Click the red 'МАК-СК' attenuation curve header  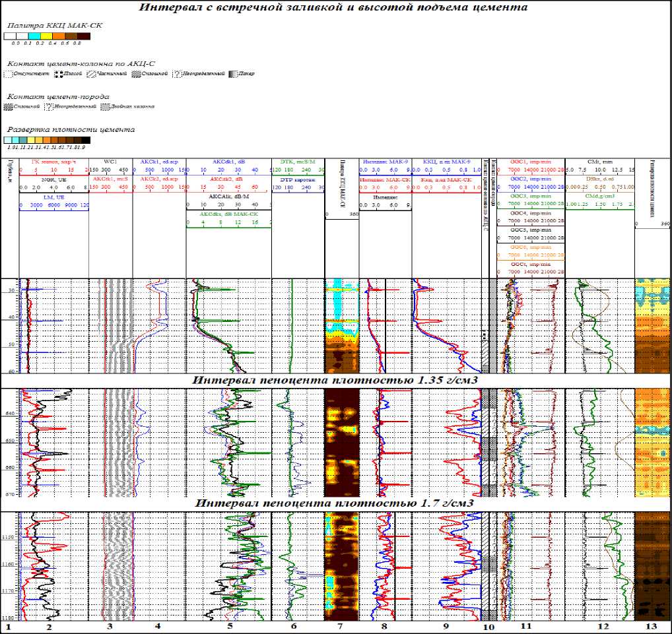coord(386,179)
